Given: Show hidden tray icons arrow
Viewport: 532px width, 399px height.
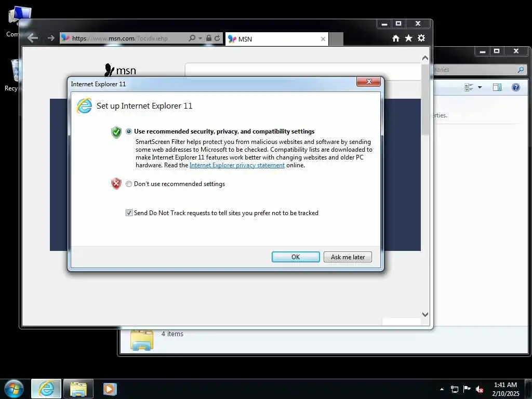Looking at the screenshot, I should click(x=442, y=389).
